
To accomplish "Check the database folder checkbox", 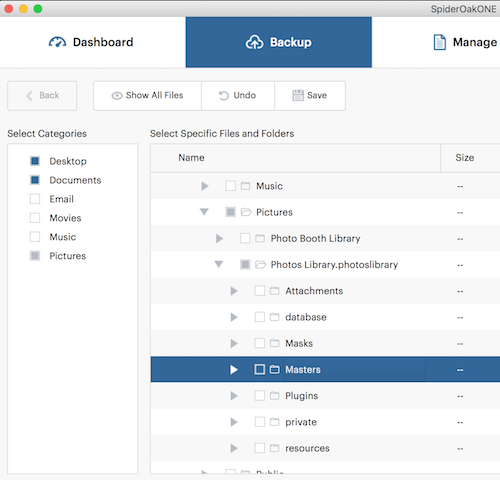I will 260,317.
